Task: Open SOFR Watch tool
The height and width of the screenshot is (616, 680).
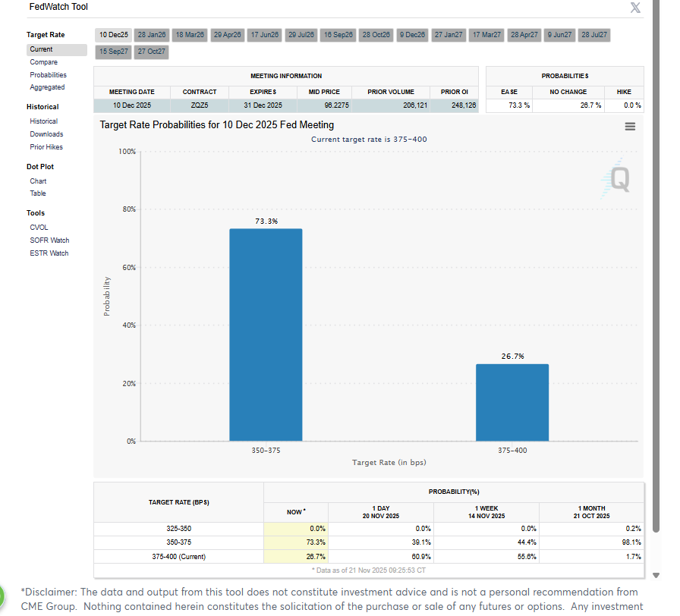Action: pos(49,240)
